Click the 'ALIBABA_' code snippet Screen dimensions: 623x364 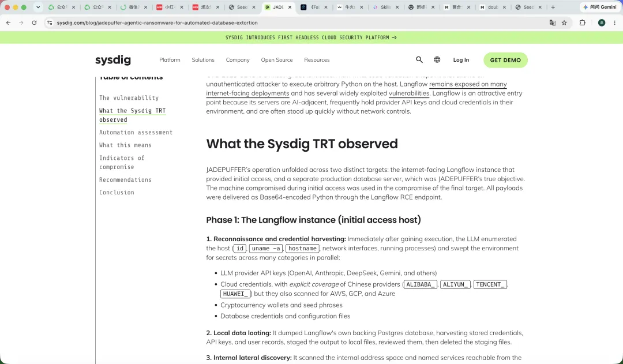(x=421, y=284)
